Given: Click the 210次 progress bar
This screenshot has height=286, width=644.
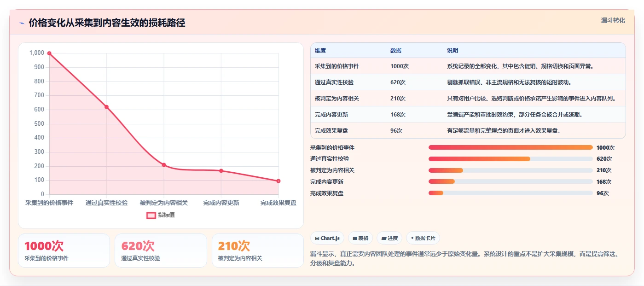Looking at the screenshot, I should 511,170.
